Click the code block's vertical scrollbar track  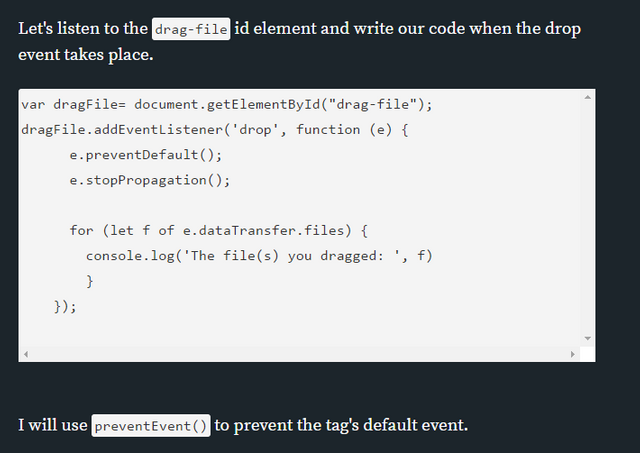(x=587, y=220)
